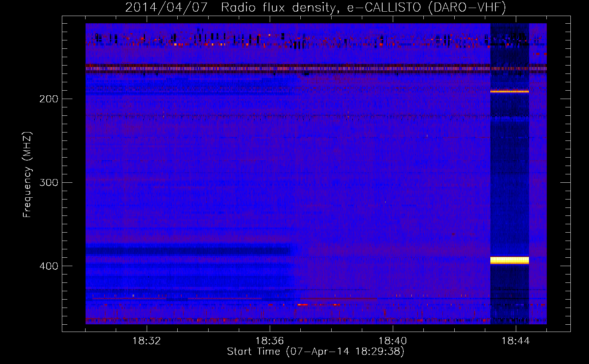Click the 18:36 time tick label
Viewport: 589px width, 364px height.
pos(270,341)
